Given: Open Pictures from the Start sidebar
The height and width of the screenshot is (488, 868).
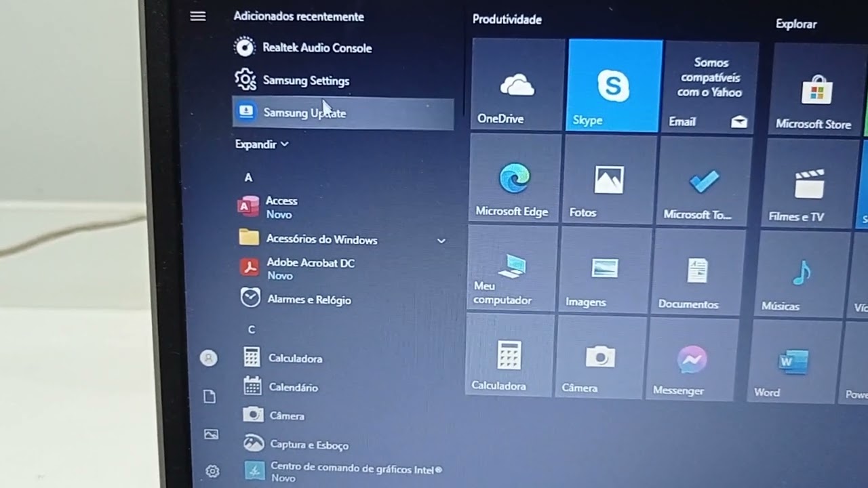Looking at the screenshot, I should 211,434.
